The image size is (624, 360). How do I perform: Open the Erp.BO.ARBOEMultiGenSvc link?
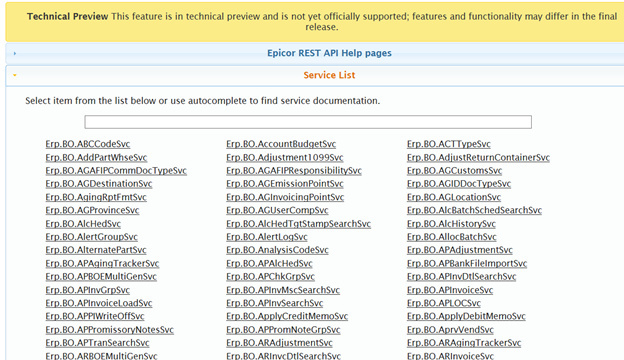point(101,356)
